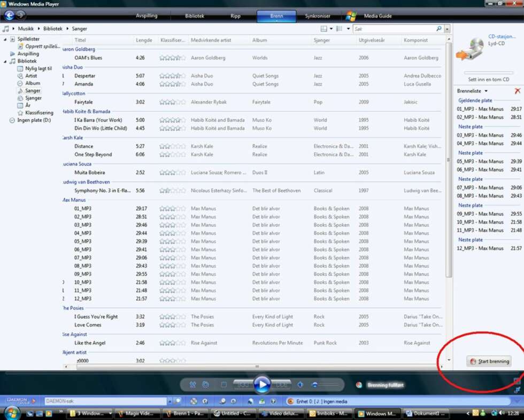Select Klassifisering in the sidebar

(39, 113)
